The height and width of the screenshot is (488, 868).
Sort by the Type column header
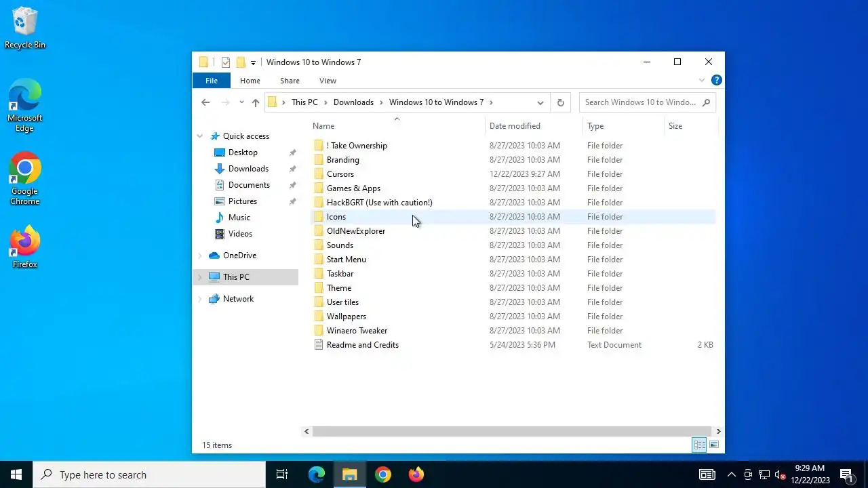pyautogui.click(x=624, y=126)
